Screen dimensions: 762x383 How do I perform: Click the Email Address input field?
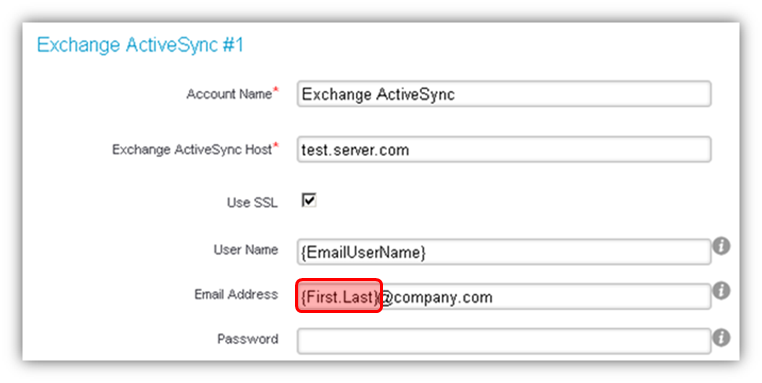(x=504, y=297)
